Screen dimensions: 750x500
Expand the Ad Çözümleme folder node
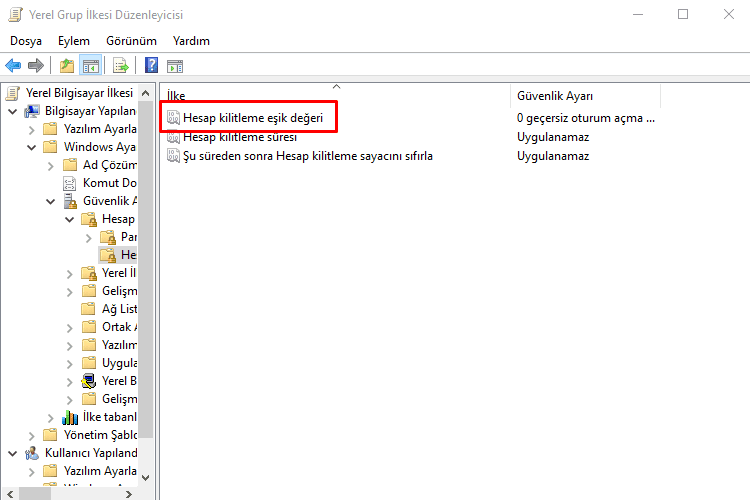(x=51, y=165)
